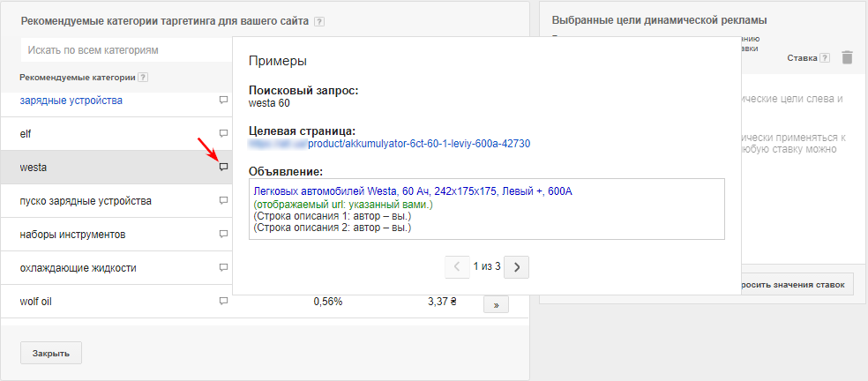Click the 1 из 3 page indicator
Viewport: 868px width, 381px height.
[x=487, y=266]
